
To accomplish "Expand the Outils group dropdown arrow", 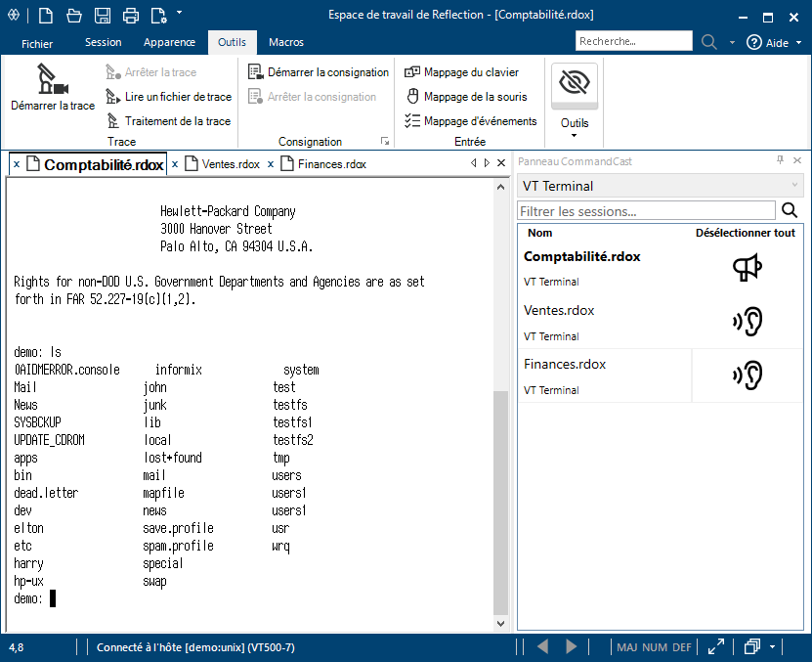I will (575, 136).
